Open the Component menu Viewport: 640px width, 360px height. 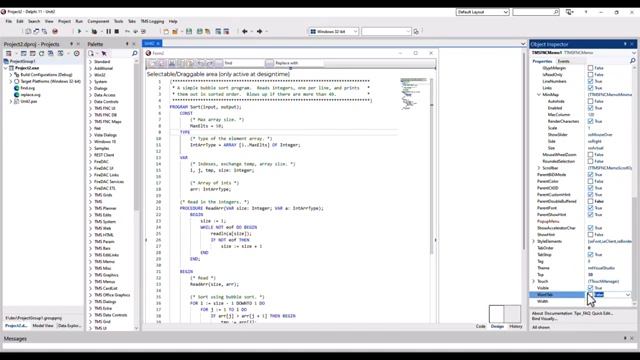pos(98,21)
